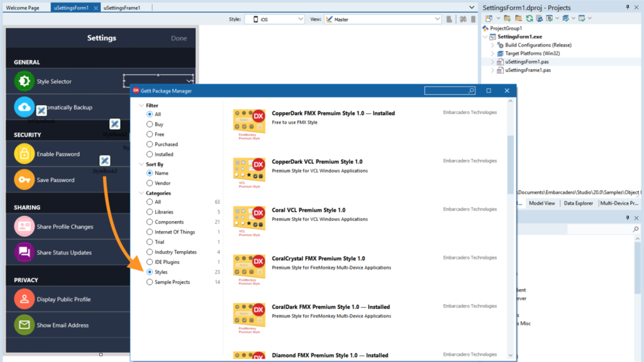The width and height of the screenshot is (644, 362).
Task: Select the Libraries category radio button
Action: pyautogui.click(x=150, y=212)
